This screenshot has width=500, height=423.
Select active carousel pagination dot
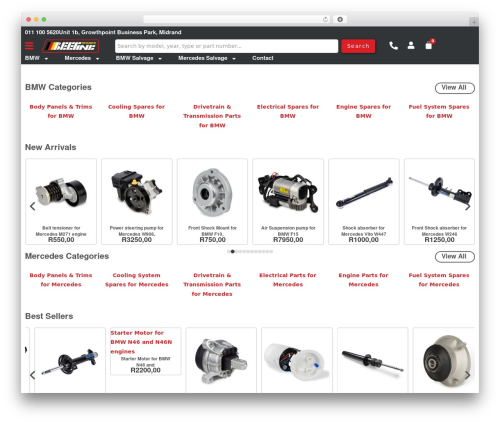point(232,252)
